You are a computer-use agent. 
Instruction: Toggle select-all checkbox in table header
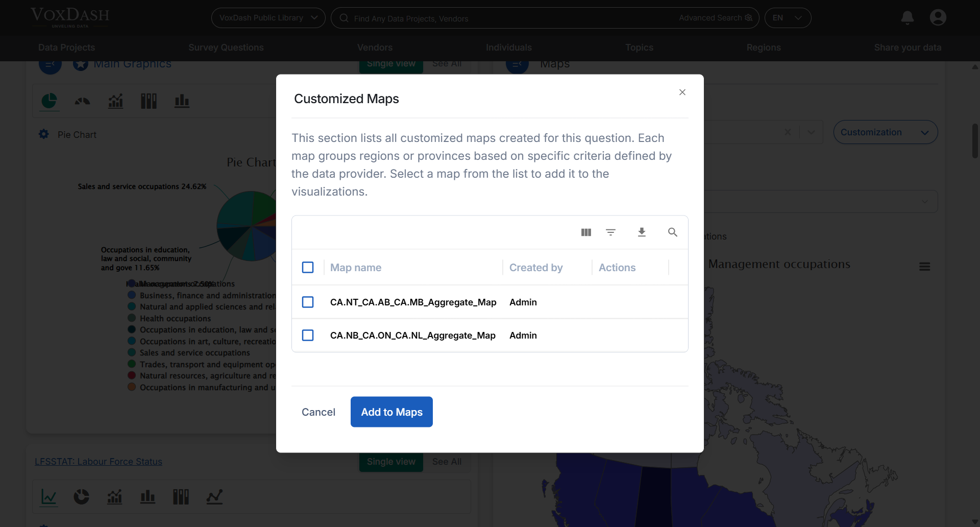click(x=308, y=268)
